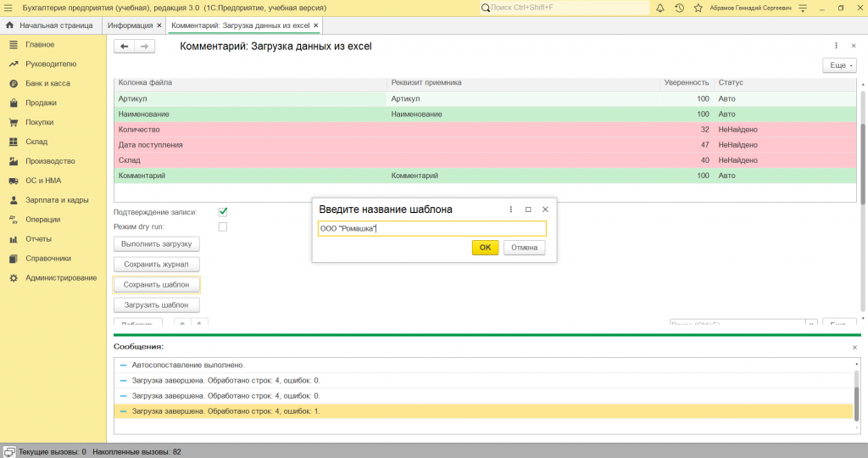Click Уверенность column header
The image size is (868, 458).
coord(687,82)
